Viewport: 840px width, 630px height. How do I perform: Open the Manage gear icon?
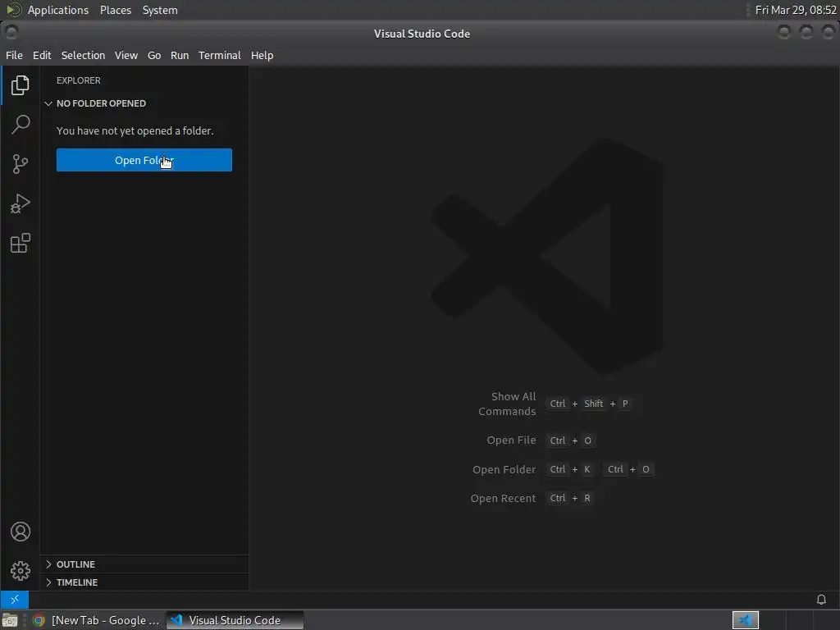pos(21,571)
